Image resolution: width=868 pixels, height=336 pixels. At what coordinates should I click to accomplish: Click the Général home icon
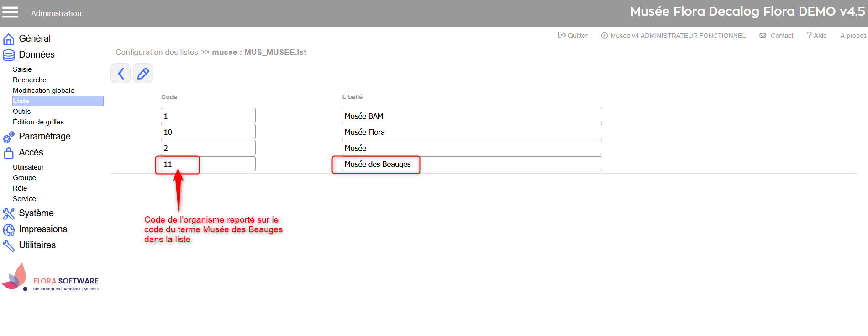tap(8, 39)
